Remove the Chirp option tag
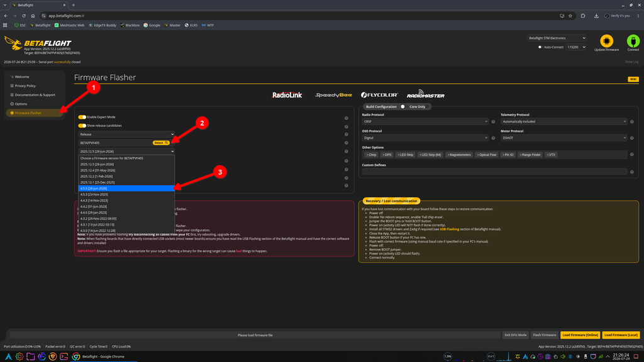 (x=367, y=155)
